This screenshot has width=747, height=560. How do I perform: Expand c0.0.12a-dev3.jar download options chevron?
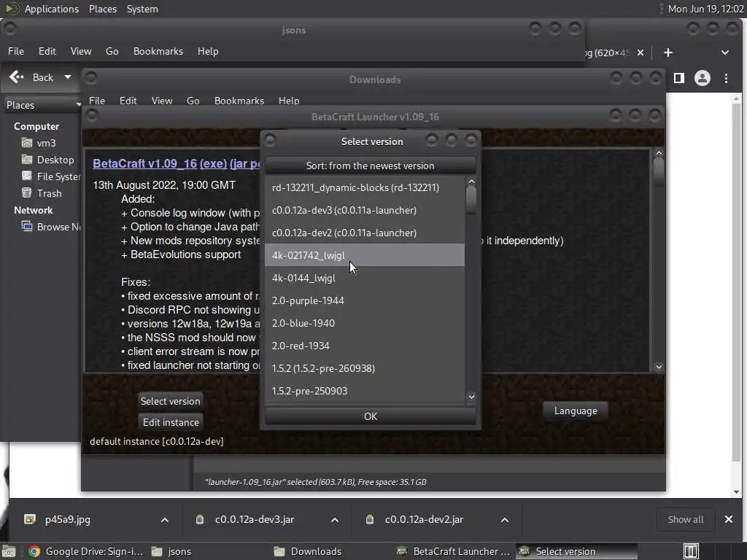(x=335, y=519)
